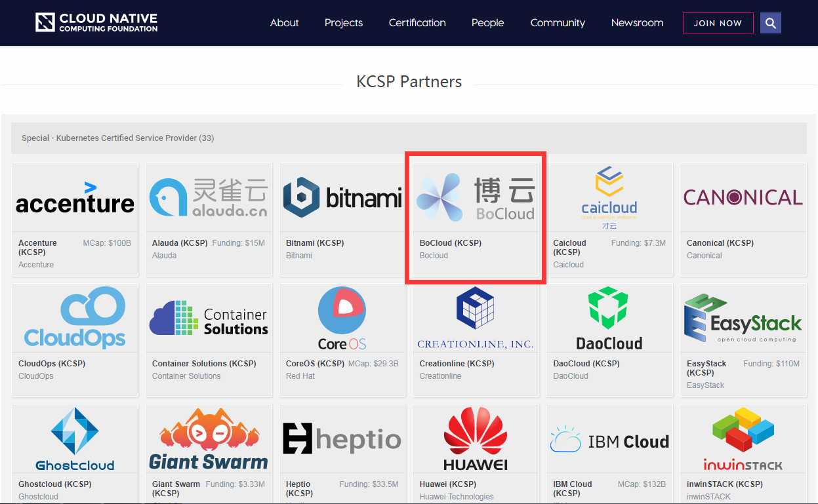The height and width of the screenshot is (504, 818).
Task: Click the Accenture logo
Action: 75,199
